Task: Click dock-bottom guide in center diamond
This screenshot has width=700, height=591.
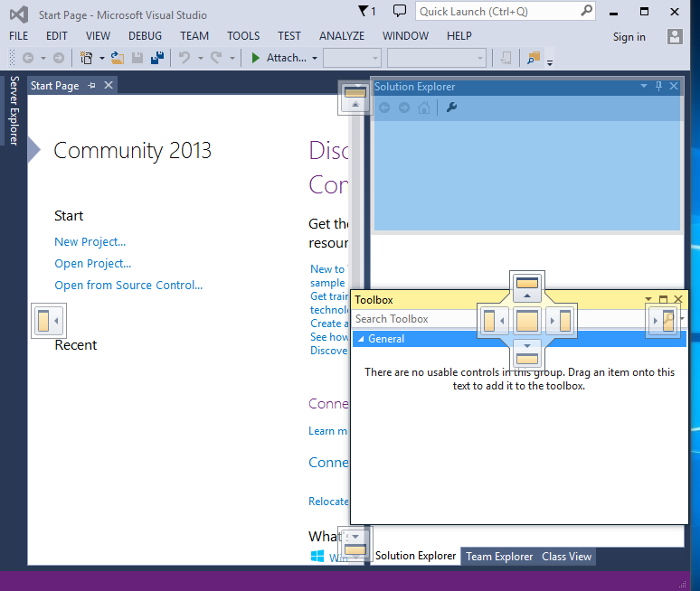Action: 526,353
